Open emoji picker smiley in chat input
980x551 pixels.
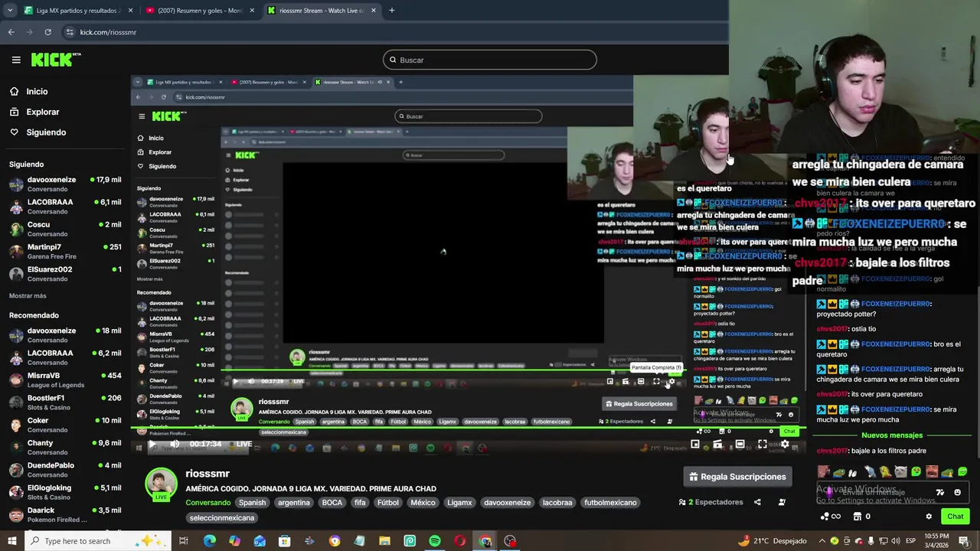[957, 492]
